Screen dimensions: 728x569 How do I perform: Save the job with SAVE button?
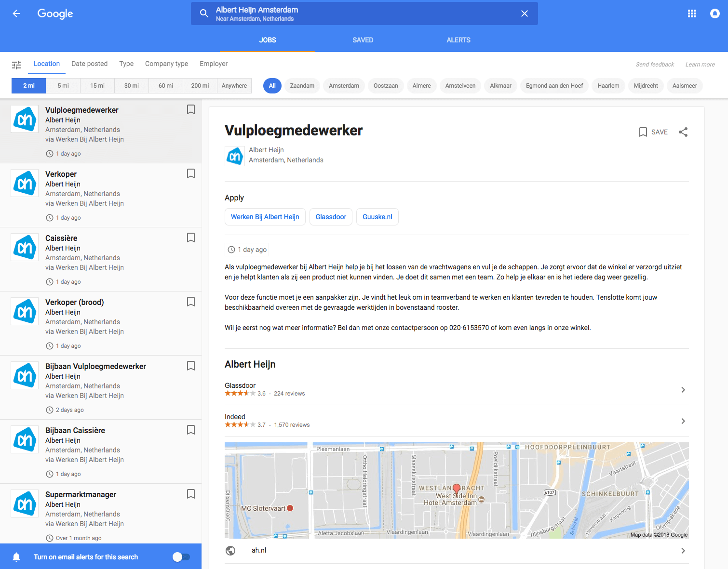653,132
